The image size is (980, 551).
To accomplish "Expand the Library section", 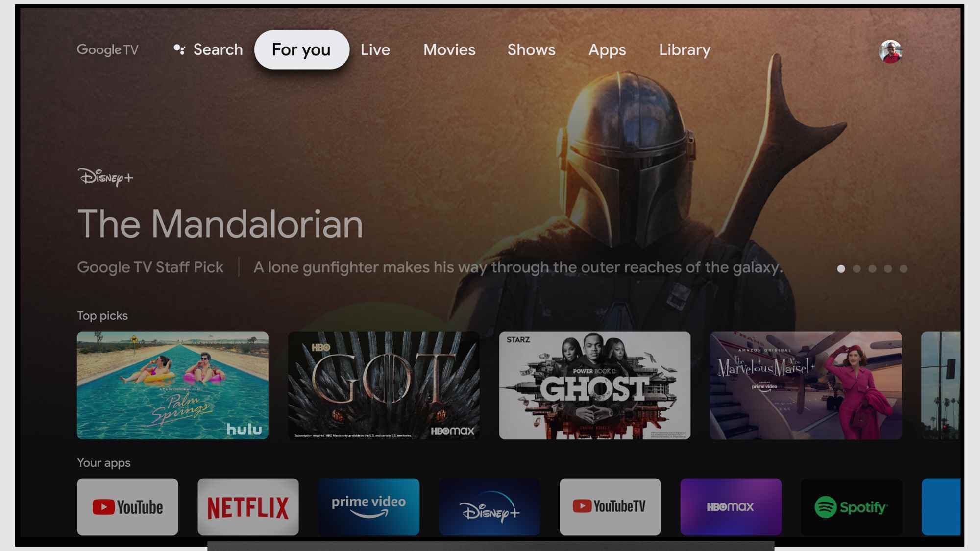I will click(684, 49).
